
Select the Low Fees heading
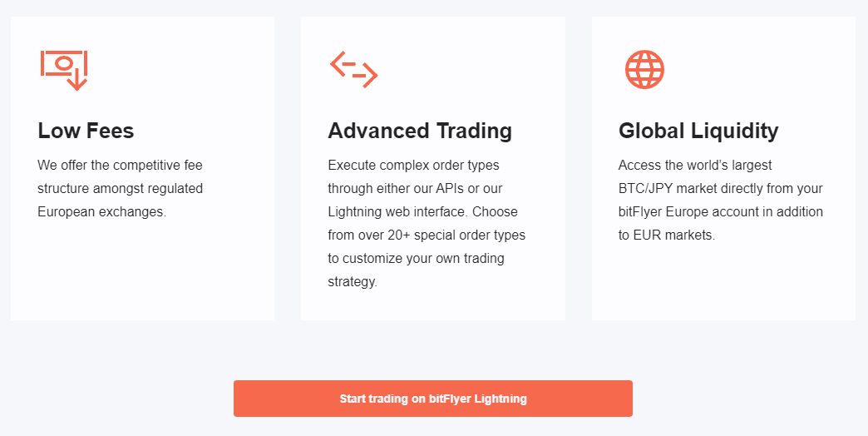[x=86, y=131]
